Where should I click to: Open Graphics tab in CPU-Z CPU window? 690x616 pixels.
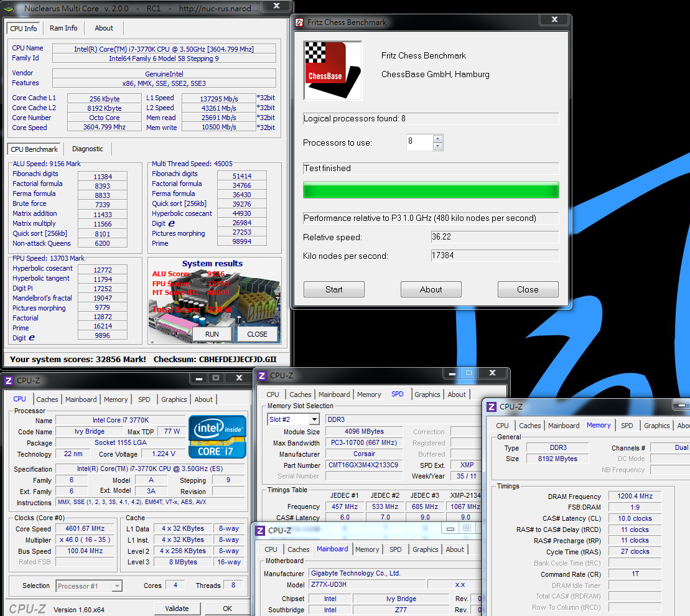[174, 399]
